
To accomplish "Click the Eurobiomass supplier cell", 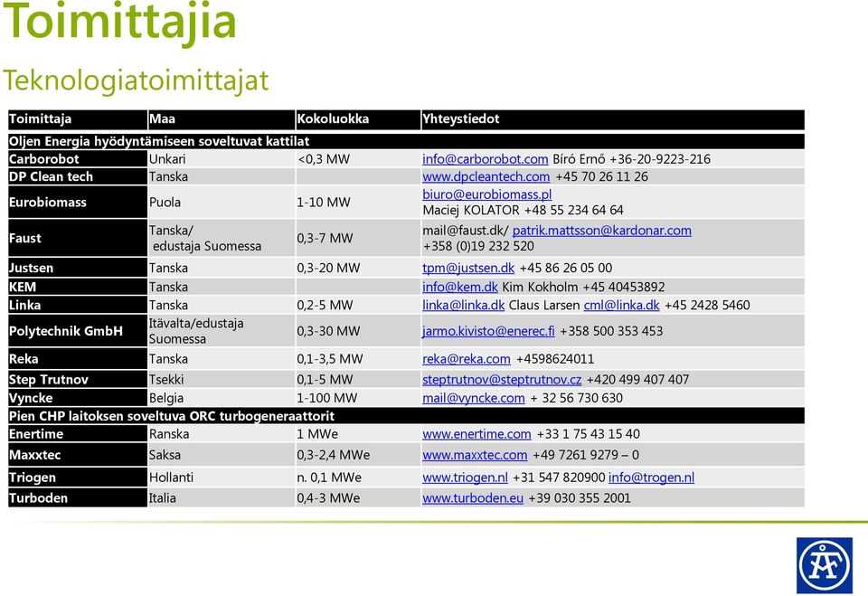I will click(x=78, y=203).
